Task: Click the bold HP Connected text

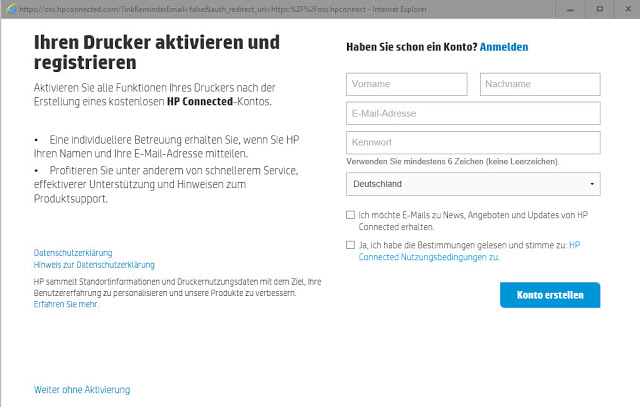Action: click(x=200, y=101)
